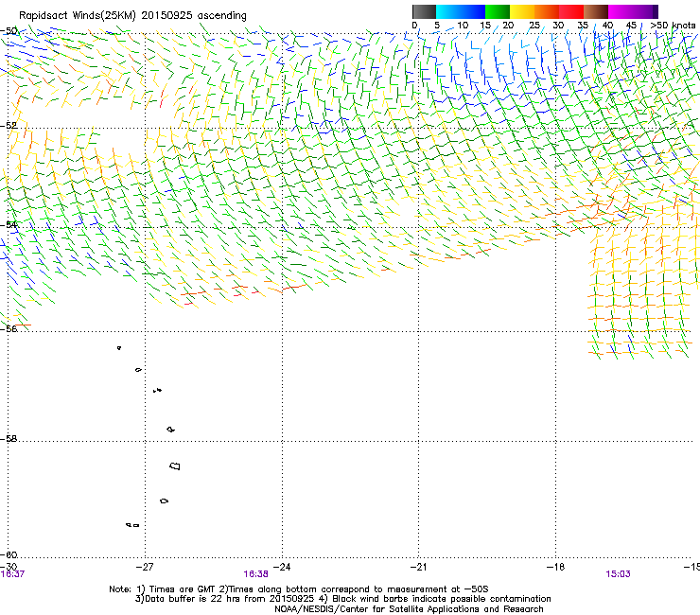Click the '>50 knots' legend label

[x=673, y=26]
